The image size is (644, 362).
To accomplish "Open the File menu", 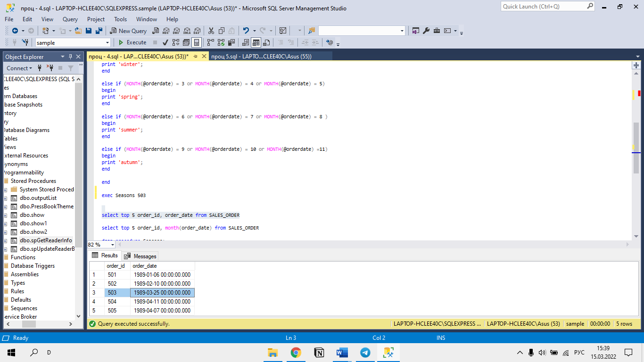I will coord(9,19).
